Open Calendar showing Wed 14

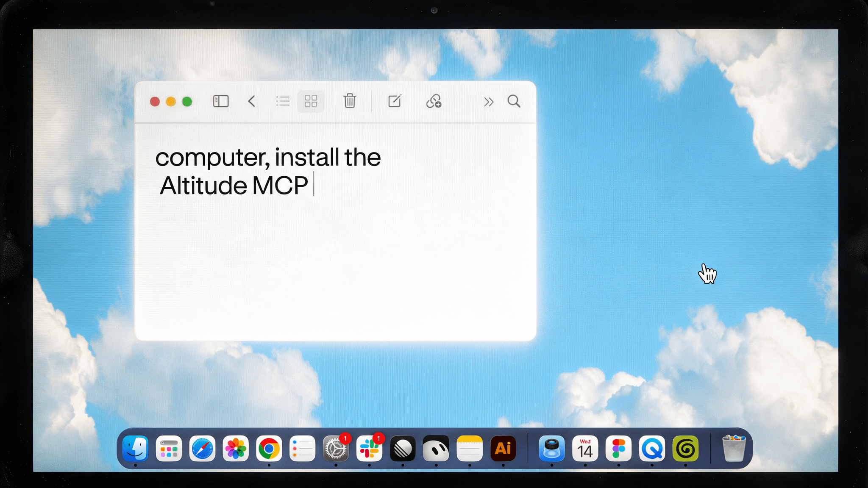click(x=585, y=448)
